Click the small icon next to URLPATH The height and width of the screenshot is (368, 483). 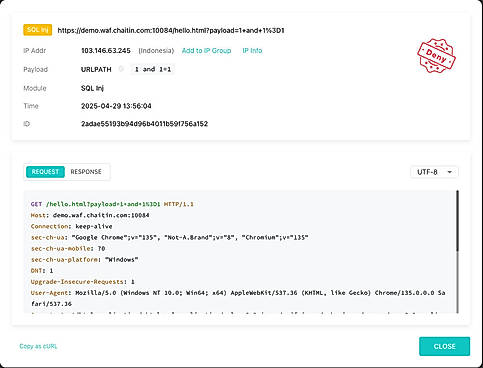pyautogui.click(x=121, y=69)
